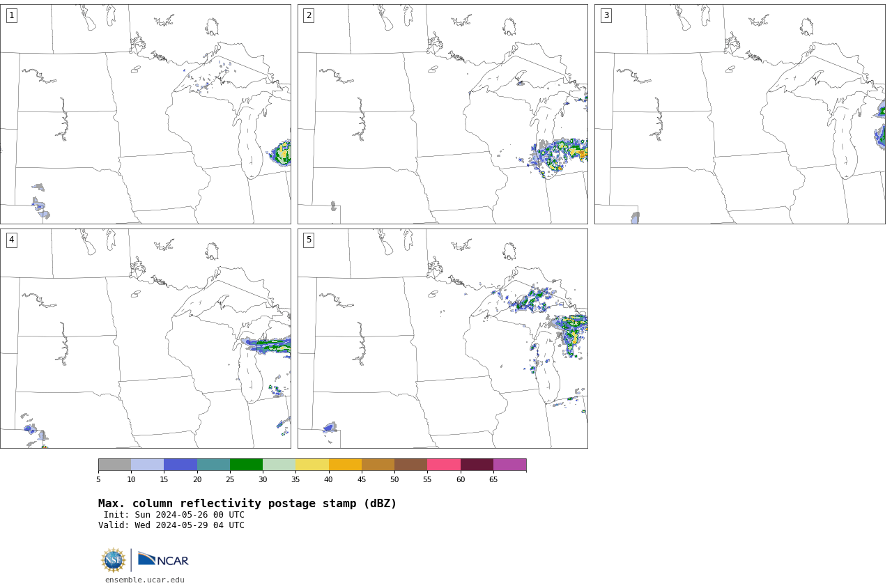Click the 'Init: Sun 2024-05-26 00 UTC' text
Viewport: 892px width, 588px height.
[174, 515]
